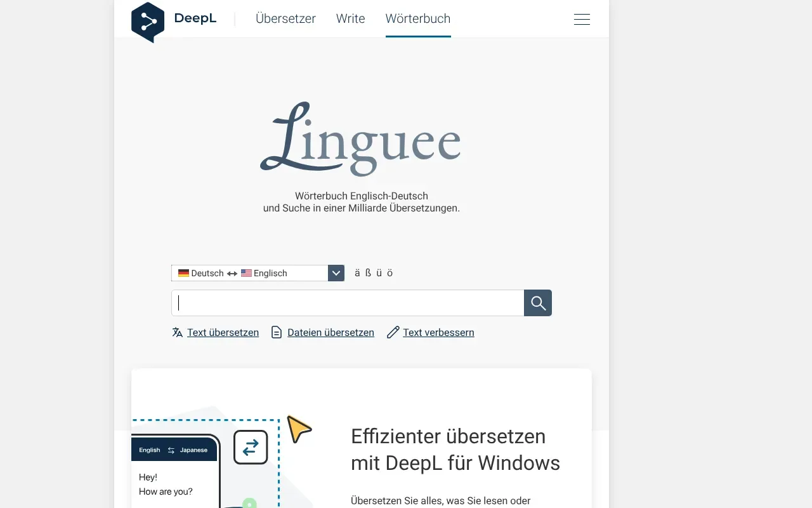Select the Write navigation item
The height and width of the screenshot is (508, 812).
[x=350, y=18]
